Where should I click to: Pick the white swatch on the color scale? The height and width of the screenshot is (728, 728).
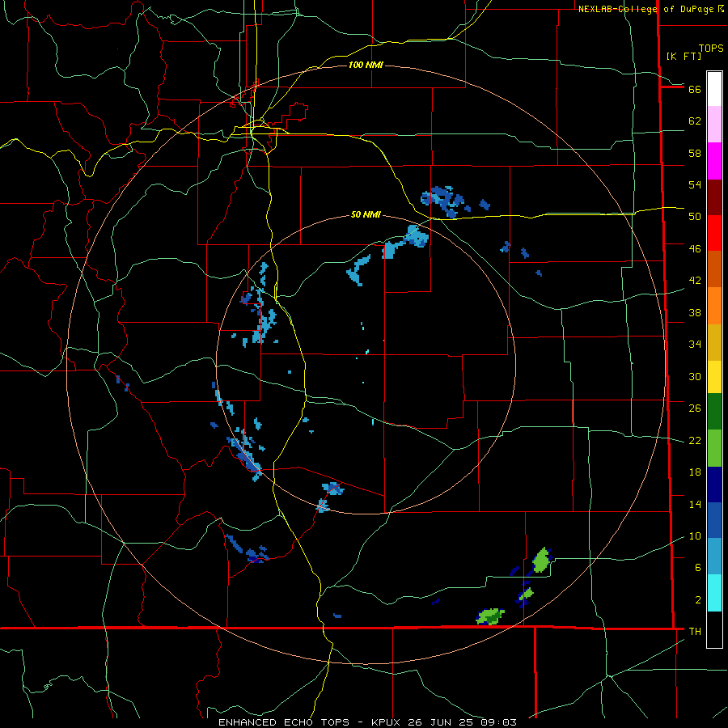(x=714, y=89)
